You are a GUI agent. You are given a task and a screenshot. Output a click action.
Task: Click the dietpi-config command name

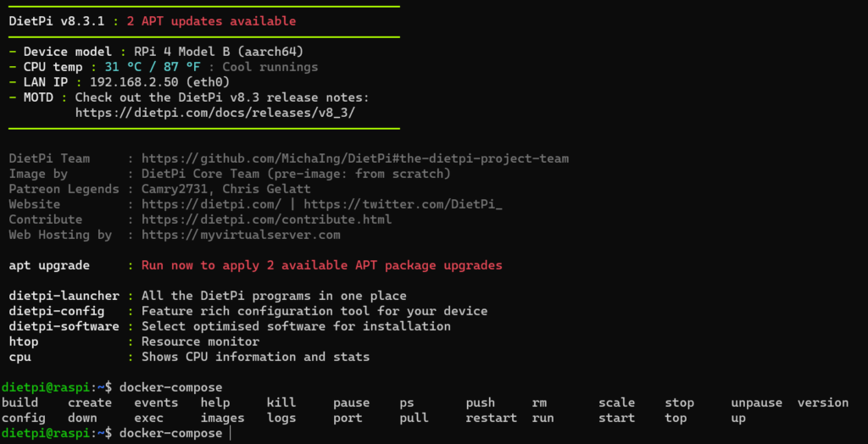pos(57,311)
